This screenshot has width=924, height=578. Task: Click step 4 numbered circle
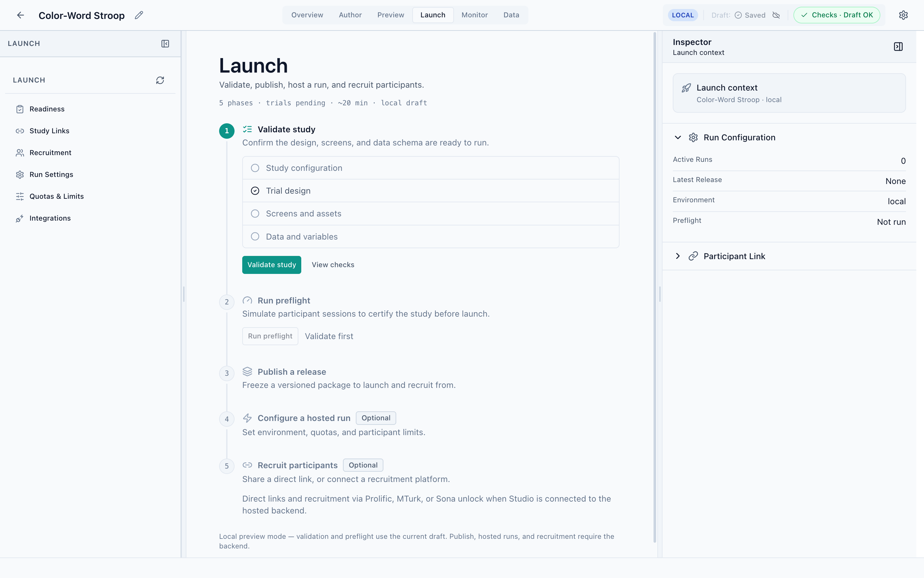tap(227, 419)
